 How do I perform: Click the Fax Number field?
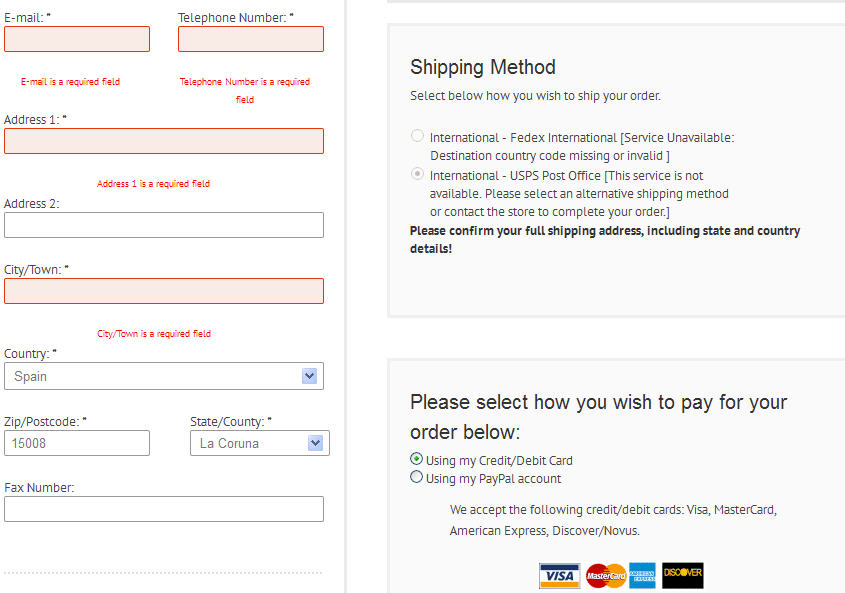[164, 509]
